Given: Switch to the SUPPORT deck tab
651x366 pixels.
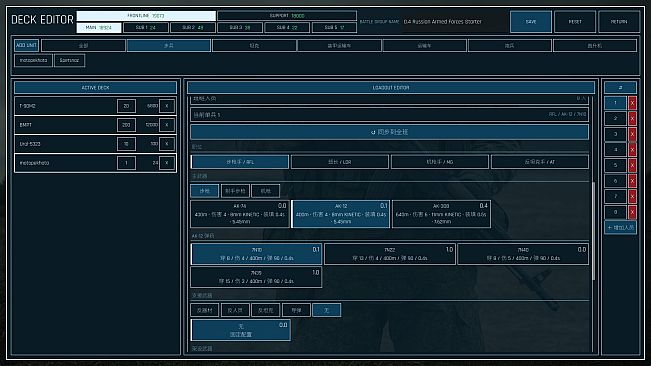Looking at the screenshot, I should pyautogui.click(x=287, y=16).
